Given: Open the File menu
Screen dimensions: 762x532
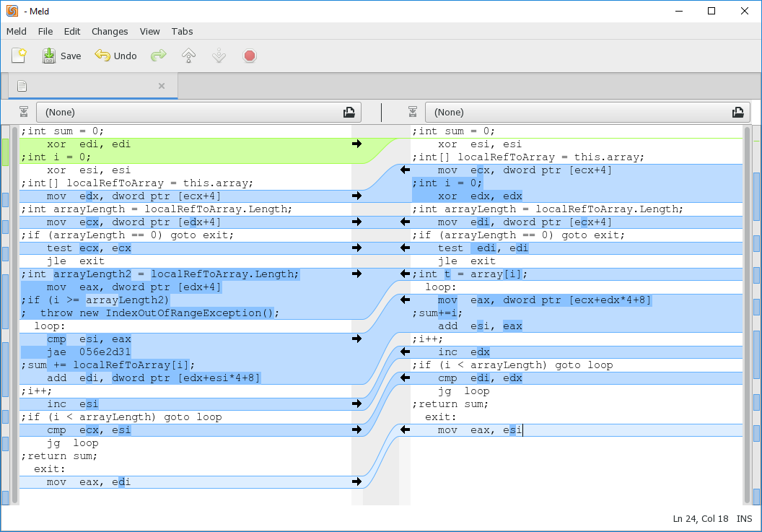Looking at the screenshot, I should tap(45, 31).
